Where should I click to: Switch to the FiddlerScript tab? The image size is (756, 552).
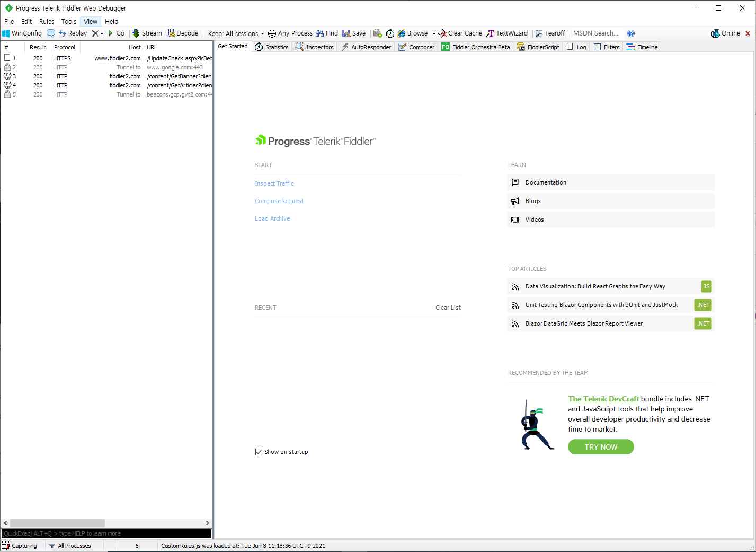[x=538, y=47]
